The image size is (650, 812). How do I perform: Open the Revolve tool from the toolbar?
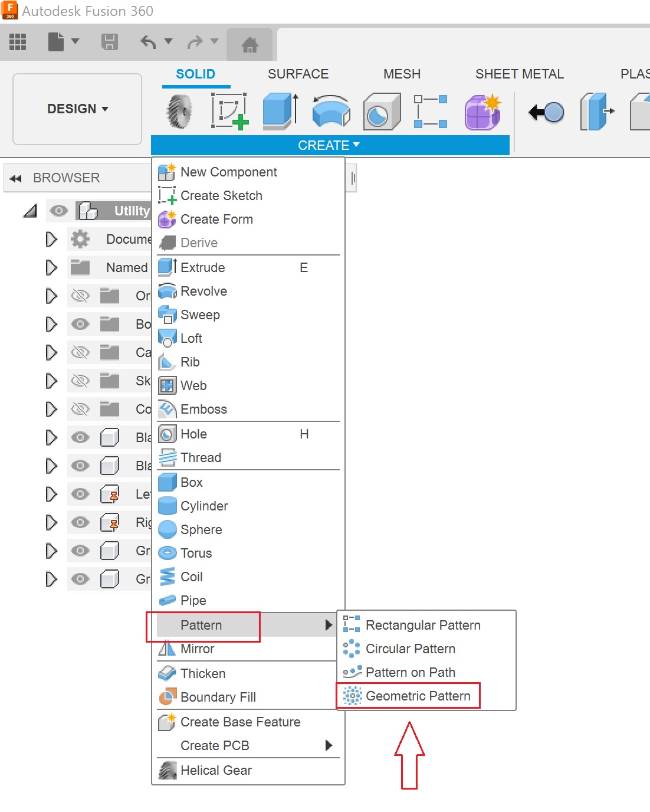pyautogui.click(x=330, y=112)
